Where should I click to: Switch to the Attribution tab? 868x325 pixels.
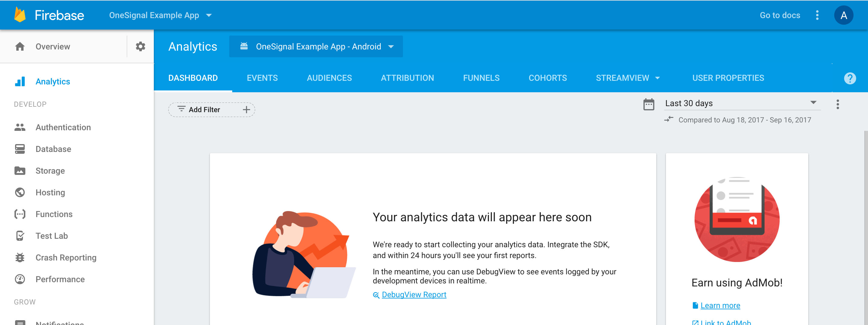point(407,78)
